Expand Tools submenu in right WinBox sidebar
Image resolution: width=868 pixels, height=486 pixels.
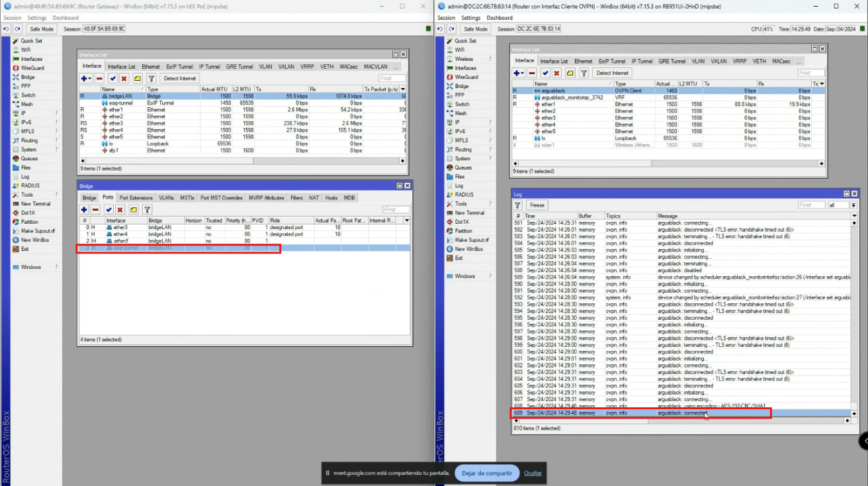point(491,204)
